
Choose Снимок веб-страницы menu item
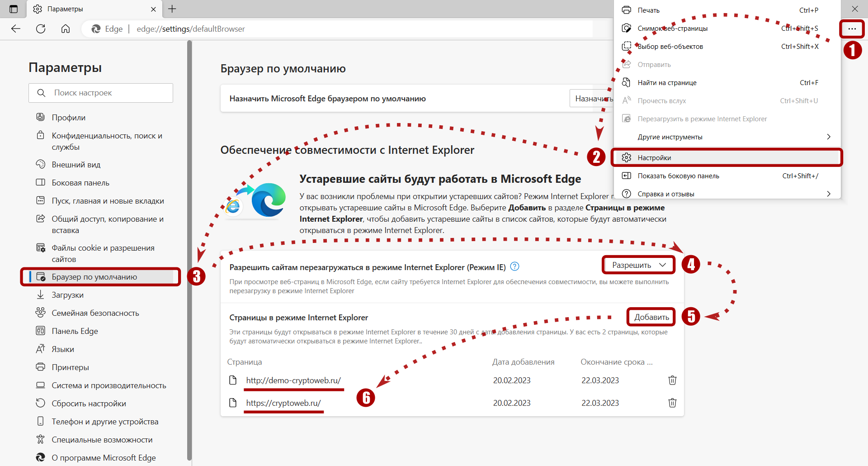click(x=727, y=28)
